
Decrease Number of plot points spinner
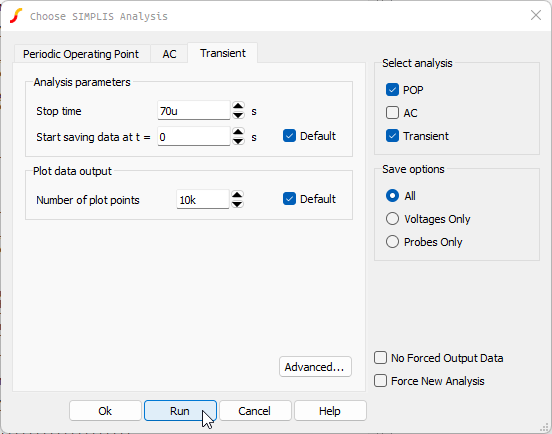coord(237,204)
